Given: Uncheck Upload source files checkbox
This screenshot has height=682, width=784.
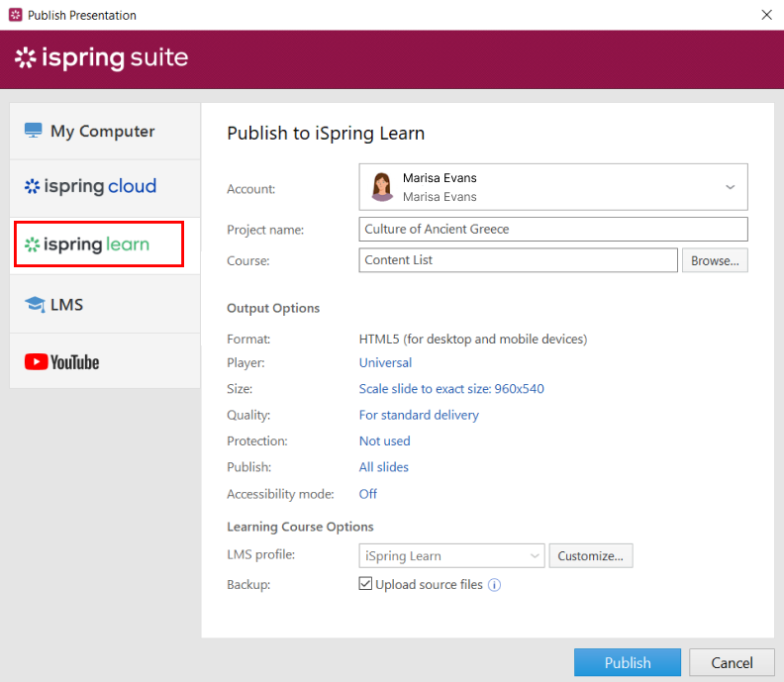Looking at the screenshot, I should pyautogui.click(x=365, y=583).
